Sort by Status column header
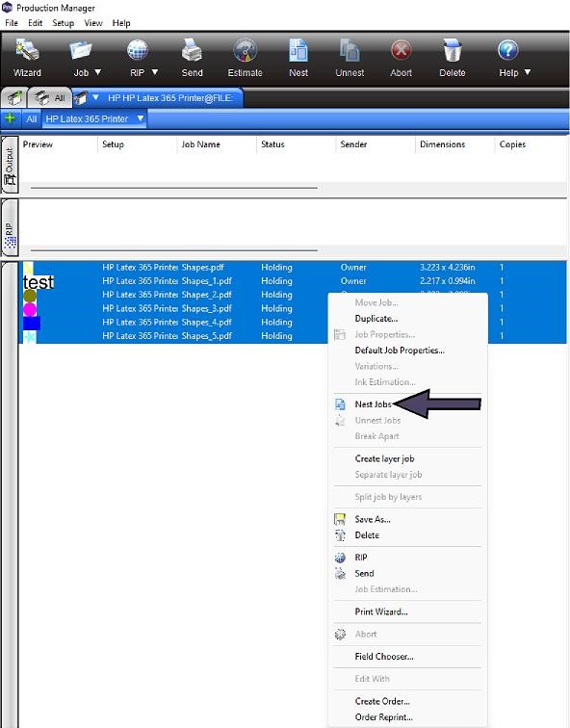This screenshot has width=570, height=728. (272, 144)
